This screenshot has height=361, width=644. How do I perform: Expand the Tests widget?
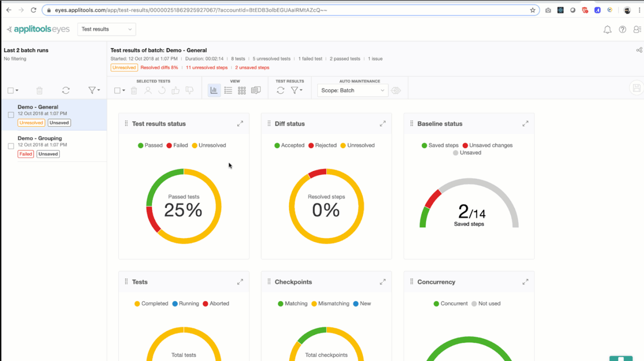pyautogui.click(x=240, y=282)
